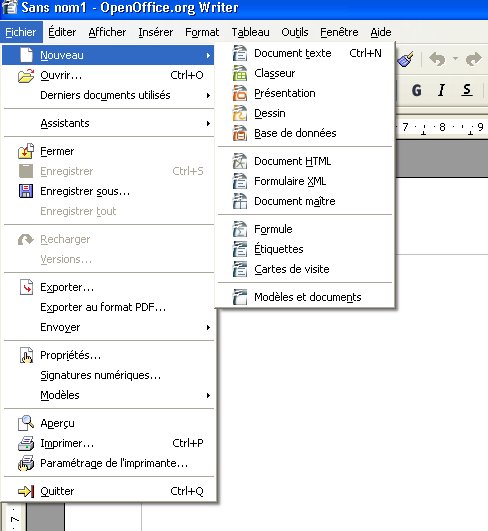This screenshot has height=531, width=488.
Task: Toggle italic with the I toolbar button
Action: (x=441, y=90)
